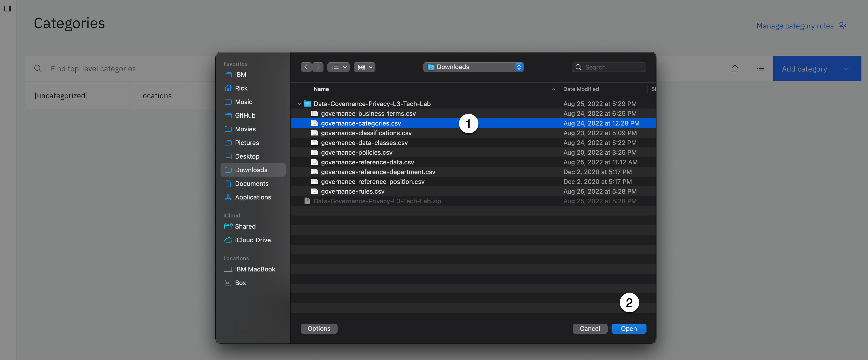Click the Manage category roles link
This screenshot has height=360, width=868.
point(795,26)
